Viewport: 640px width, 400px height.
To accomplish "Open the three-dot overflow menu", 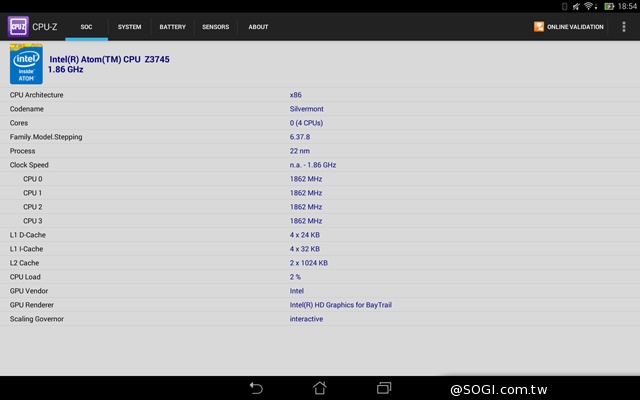I will click(x=624, y=27).
